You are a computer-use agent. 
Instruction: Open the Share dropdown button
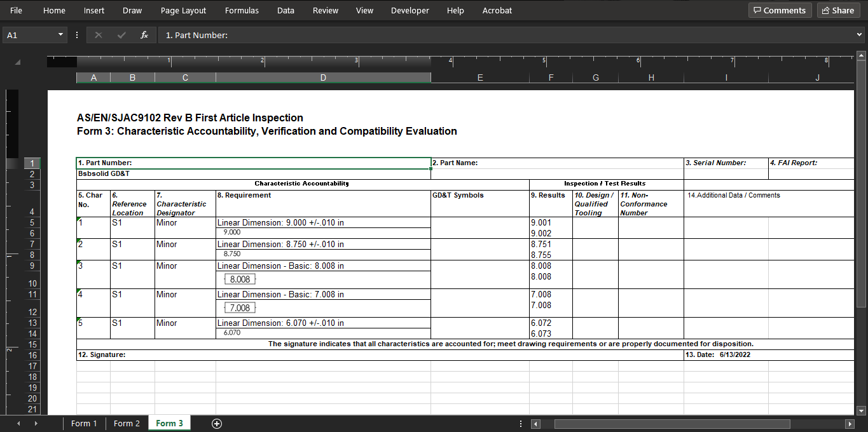836,10
